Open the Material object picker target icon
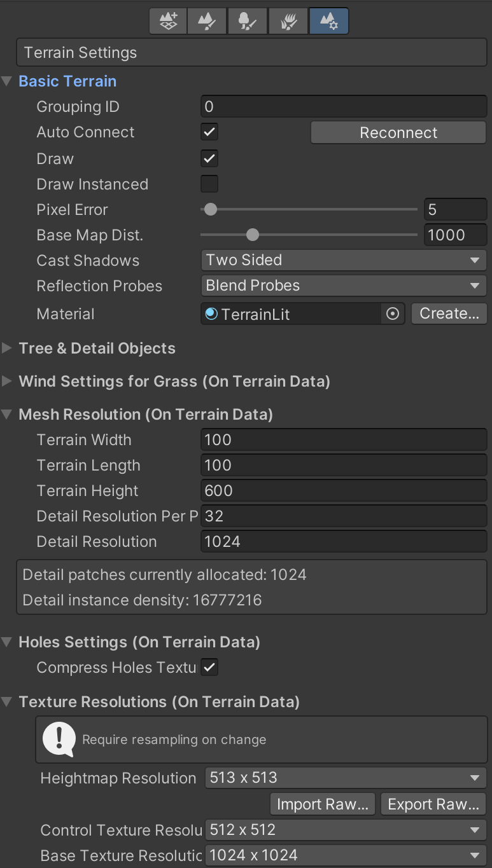The image size is (492, 868). (x=393, y=313)
